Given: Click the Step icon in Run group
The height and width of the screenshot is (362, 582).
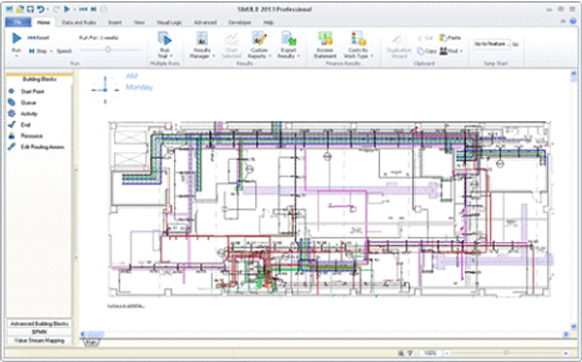Looking at the screenshot, I should [32, 51].
